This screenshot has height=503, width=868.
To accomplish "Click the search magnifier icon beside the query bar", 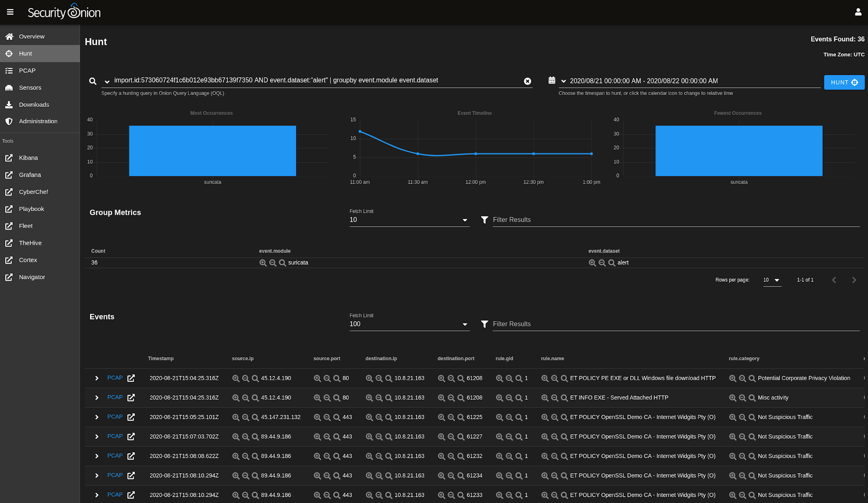I will coord(93,81).
